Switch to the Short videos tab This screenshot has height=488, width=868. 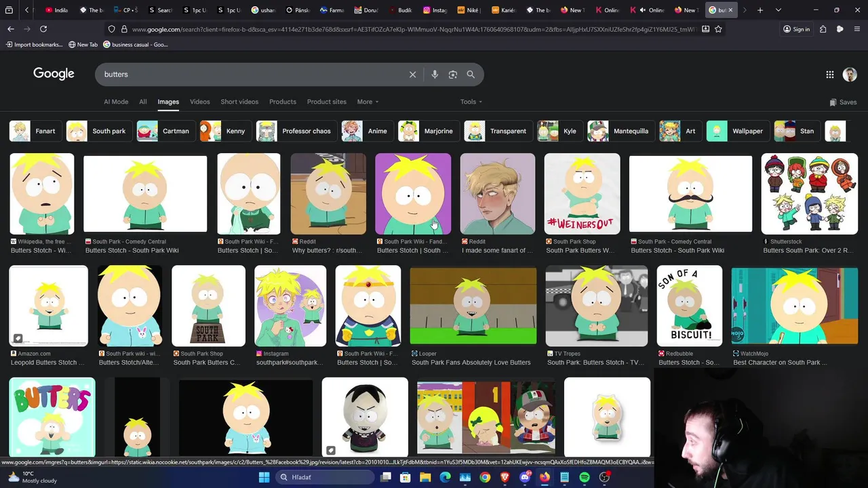[x=239, y=102]
